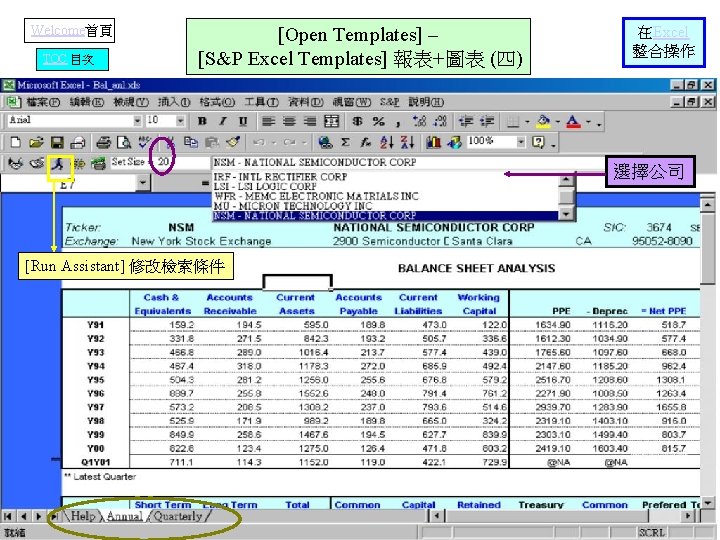Open the font size dropdown
This screenshot has height=540, width=720.
click(x=180, y=121)
